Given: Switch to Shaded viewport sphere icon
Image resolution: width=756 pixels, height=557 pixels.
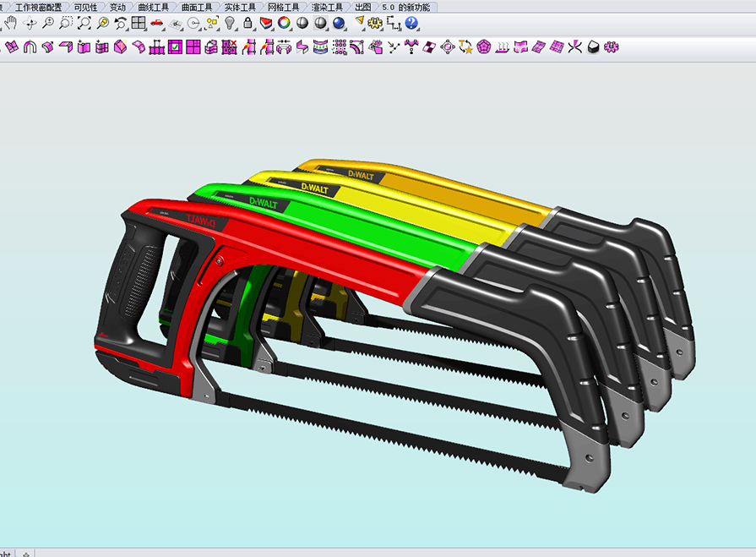Looking at the screenshot, I should pyautogui.click(x=302, y=23).
